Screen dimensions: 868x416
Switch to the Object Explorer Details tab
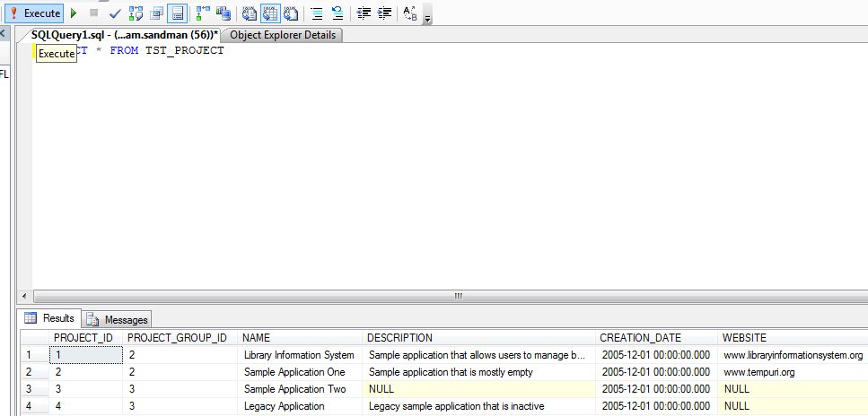pos(283,35)
